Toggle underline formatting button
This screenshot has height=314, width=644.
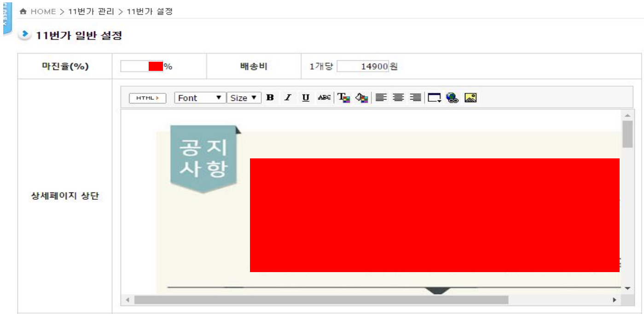(306, 98)
